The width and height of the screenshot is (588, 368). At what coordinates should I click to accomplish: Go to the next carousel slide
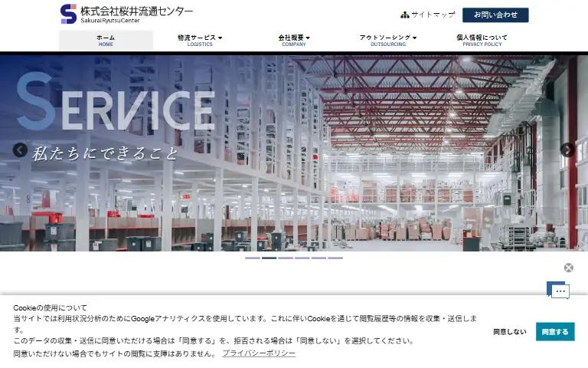click(x=567, y=149)
